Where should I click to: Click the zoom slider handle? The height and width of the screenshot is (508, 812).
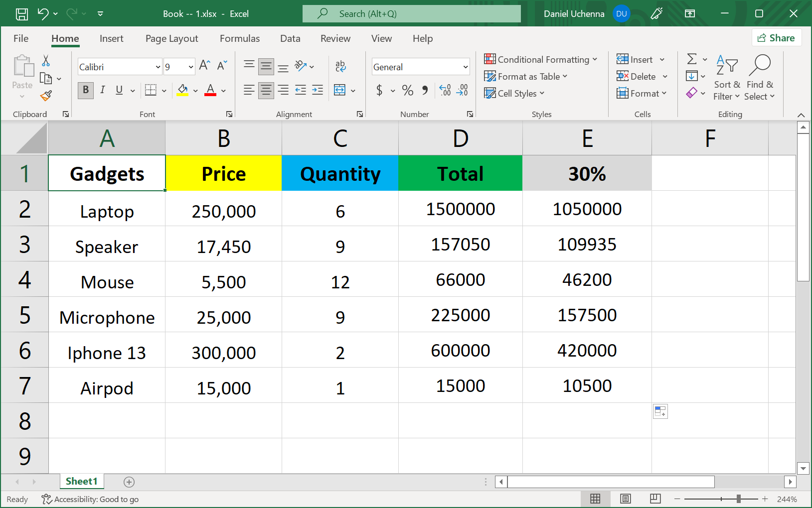(x=739, y=499)
